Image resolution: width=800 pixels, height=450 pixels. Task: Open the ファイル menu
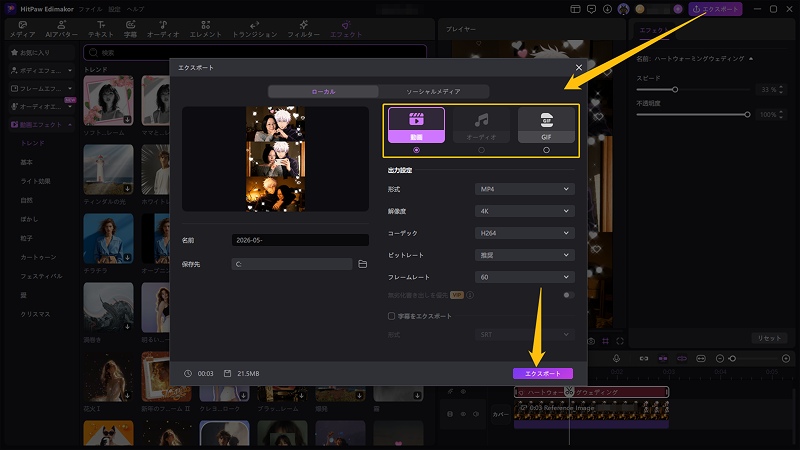point(90,9)
